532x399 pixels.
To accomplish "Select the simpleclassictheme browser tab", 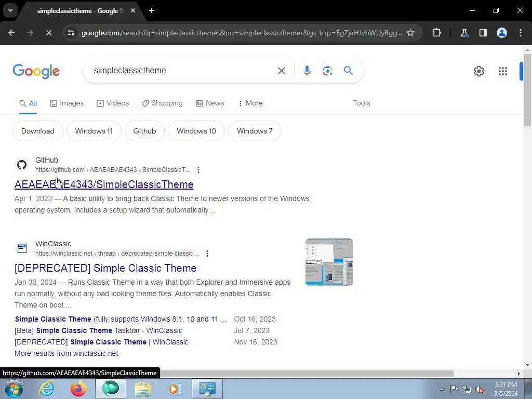I will click(79, 11).
